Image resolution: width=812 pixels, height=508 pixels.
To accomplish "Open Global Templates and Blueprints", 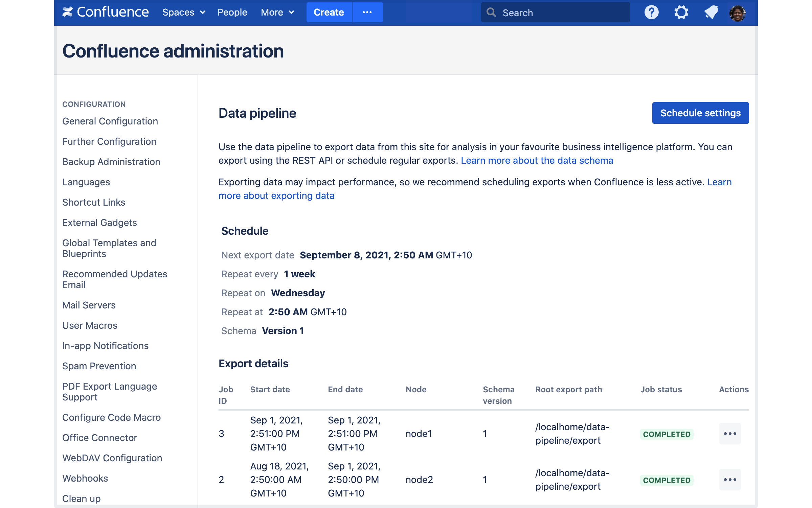I will [109, 248].
